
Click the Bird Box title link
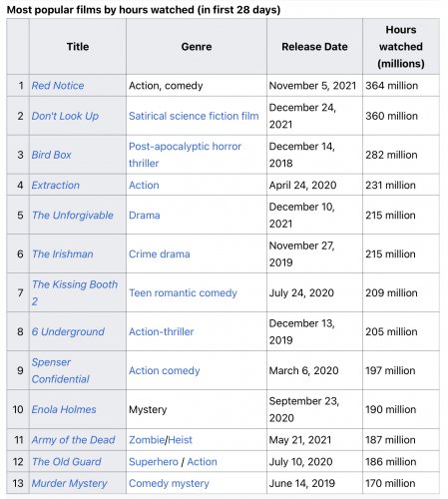point(51,155)
